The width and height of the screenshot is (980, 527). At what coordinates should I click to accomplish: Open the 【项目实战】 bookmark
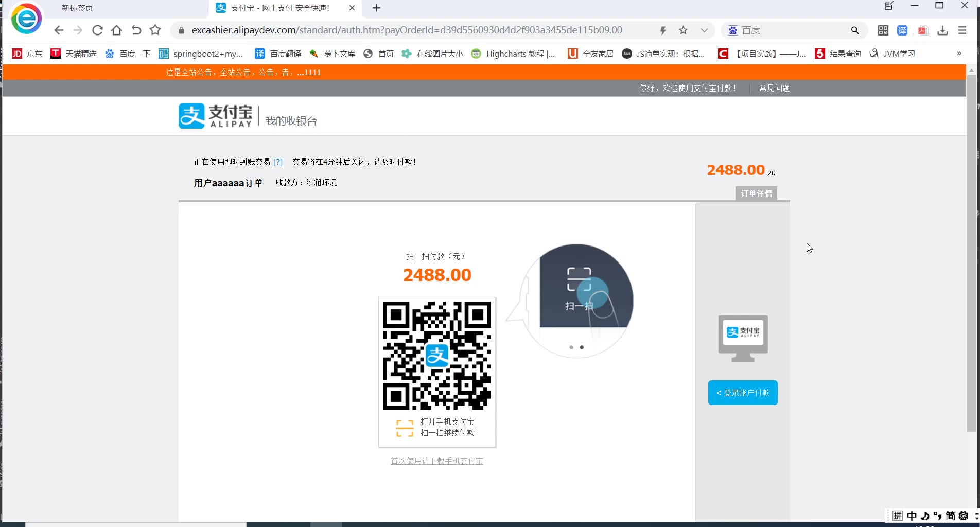pos(762,54)
